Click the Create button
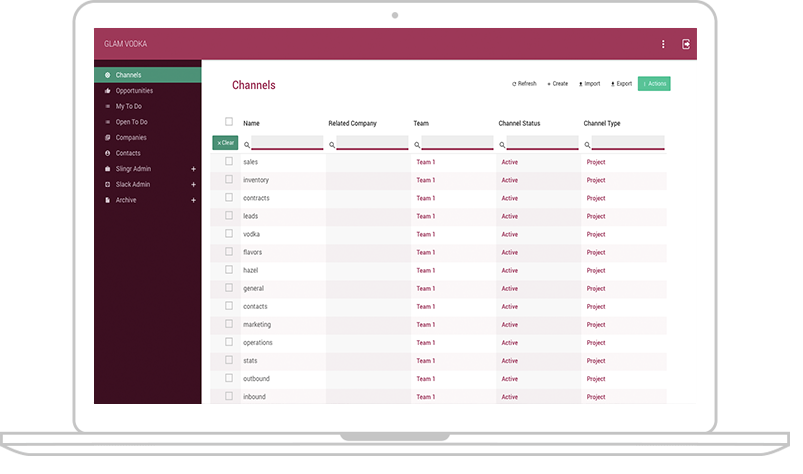 [x=558, y=83]
